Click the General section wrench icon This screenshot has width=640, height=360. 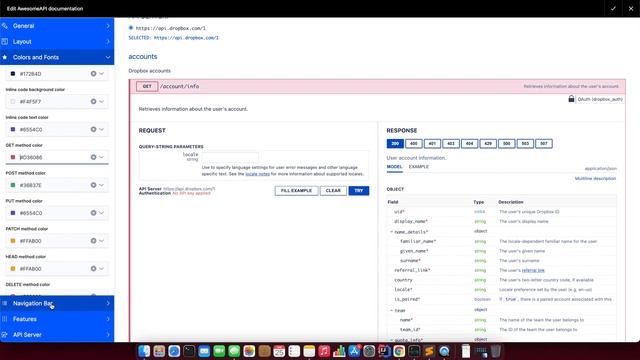pyautogui.click(x=5, y=26)
